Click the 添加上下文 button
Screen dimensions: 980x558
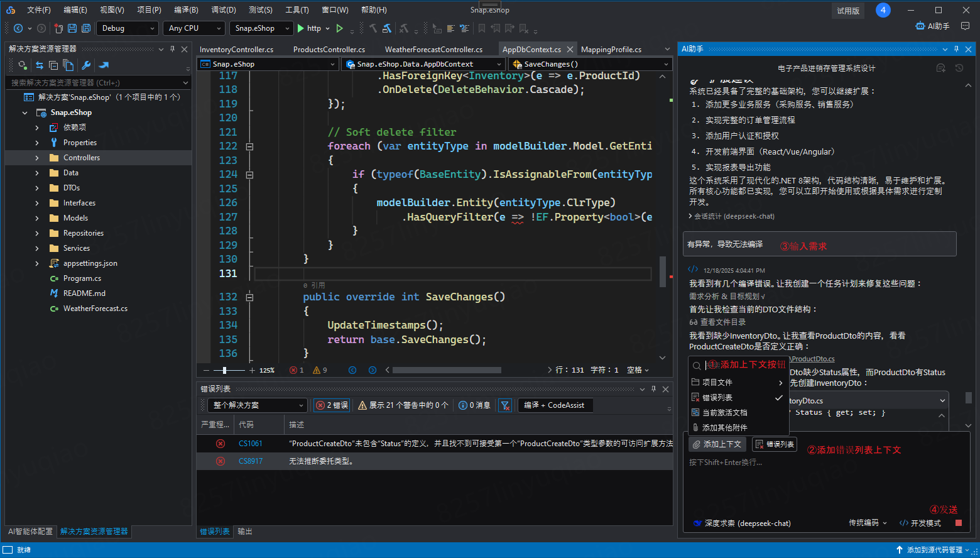pyautogui.click(x=717, y=444)
